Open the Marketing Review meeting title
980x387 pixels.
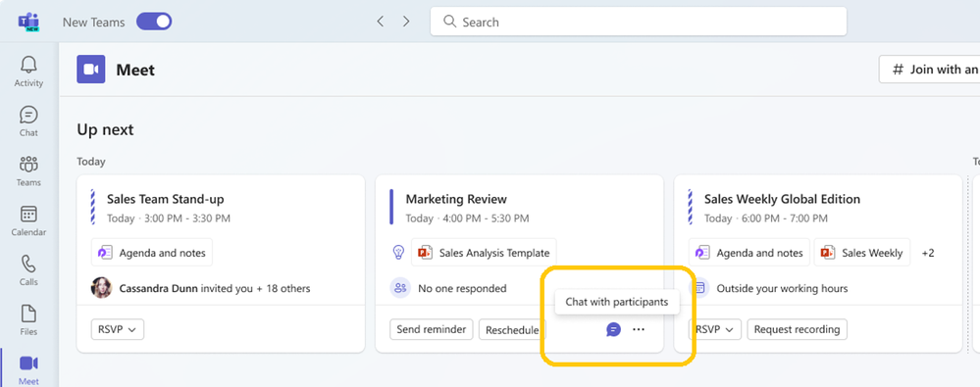click(456, 199)
